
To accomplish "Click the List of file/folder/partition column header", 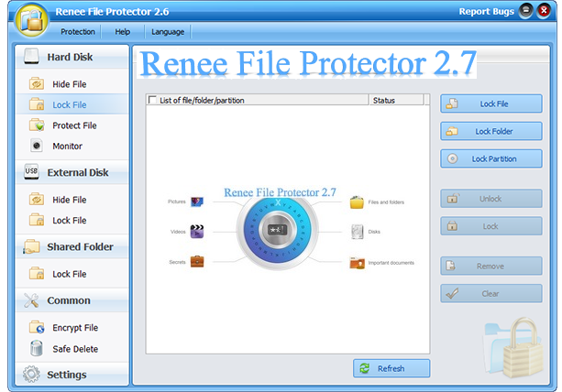I will 258,100.
